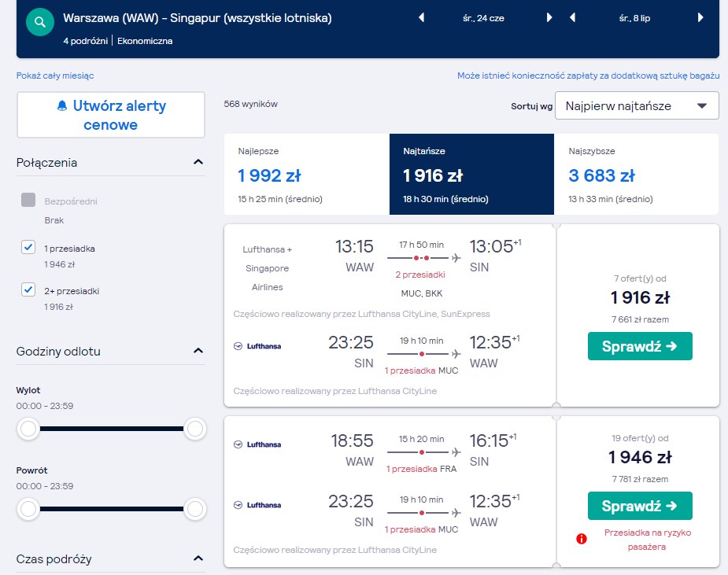Screen dimensions: 728x575
Task: Click left handle of Wylot time slider
Action: 28,429
